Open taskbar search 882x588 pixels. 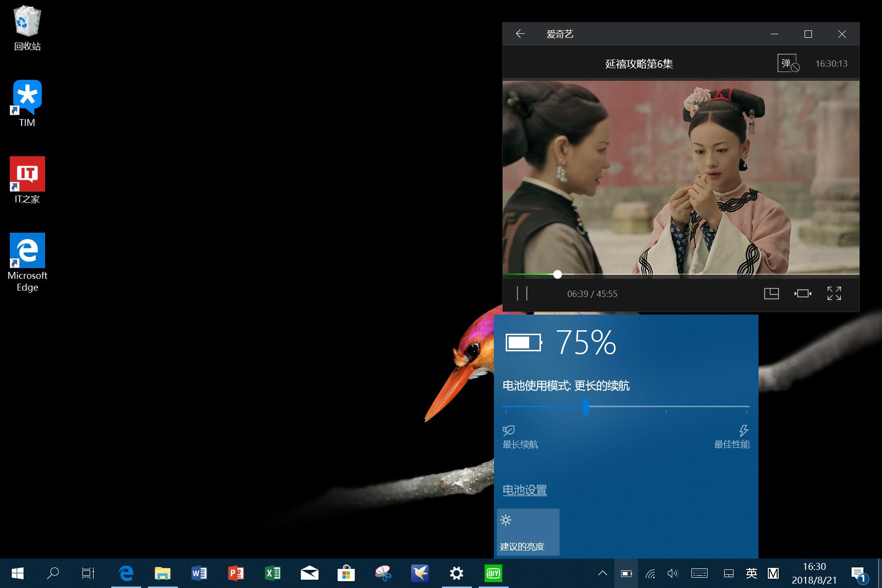pyautogui.click(x=53, y=573)
